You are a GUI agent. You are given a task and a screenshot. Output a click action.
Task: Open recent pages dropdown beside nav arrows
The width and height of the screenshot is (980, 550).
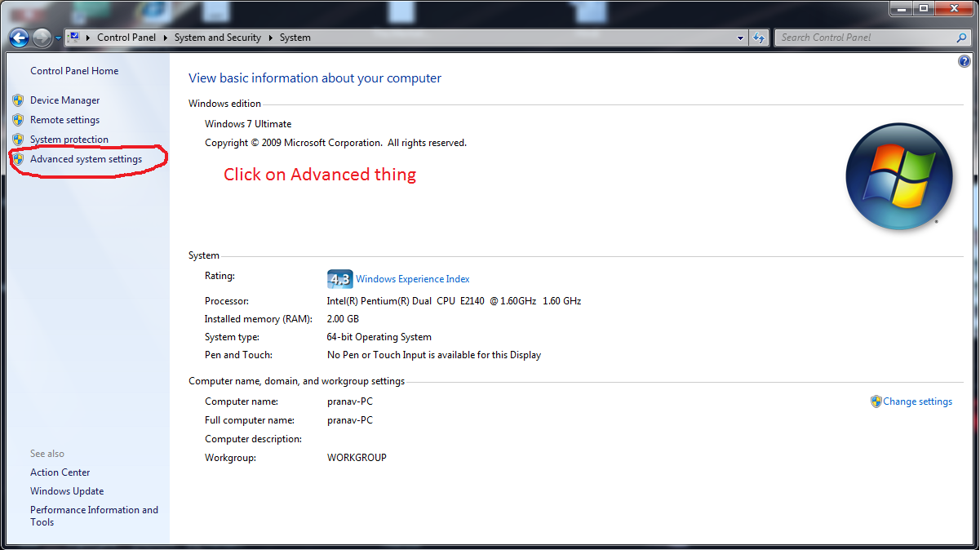(58, 38)
